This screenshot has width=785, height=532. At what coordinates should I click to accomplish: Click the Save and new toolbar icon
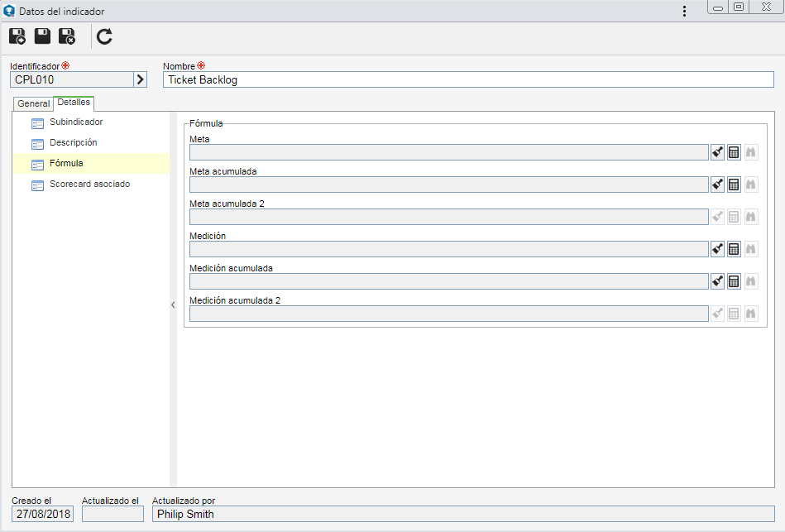coord(17,36)
